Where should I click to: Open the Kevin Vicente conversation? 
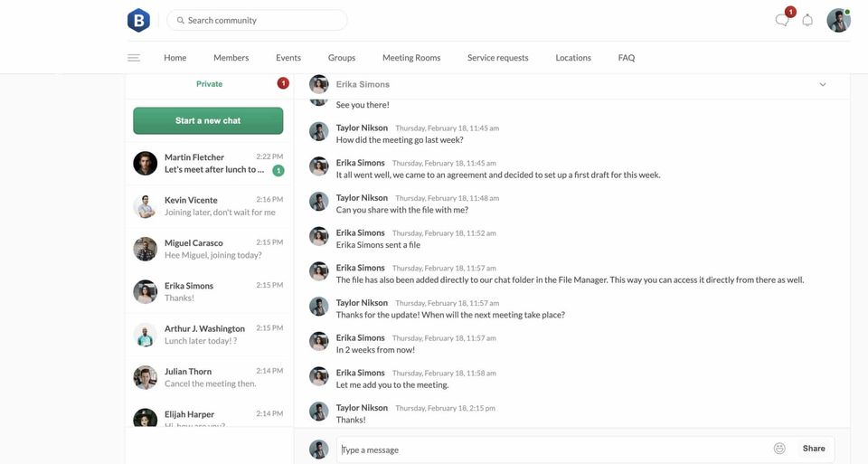coord(209,206)
